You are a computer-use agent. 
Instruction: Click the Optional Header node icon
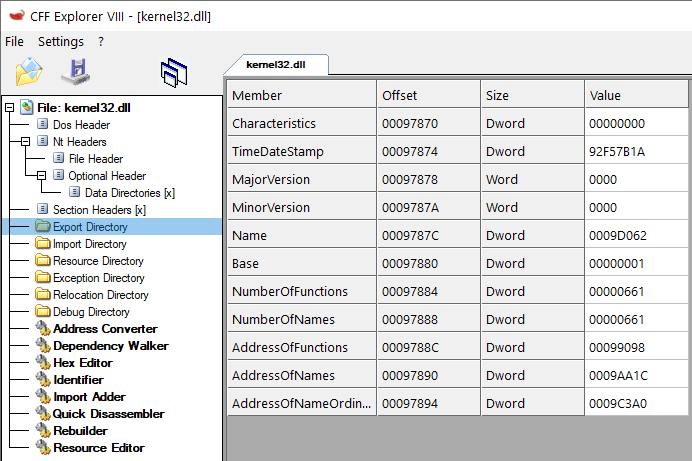click(x=58, y=175)
